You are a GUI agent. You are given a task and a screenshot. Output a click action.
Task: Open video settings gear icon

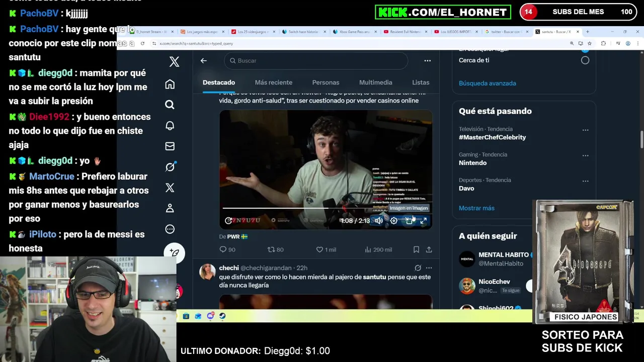(x=394, y=220)
